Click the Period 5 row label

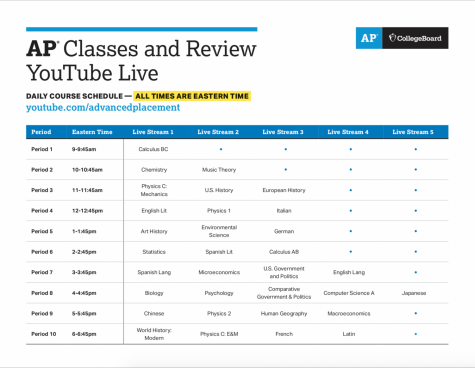tap(42, 231)
